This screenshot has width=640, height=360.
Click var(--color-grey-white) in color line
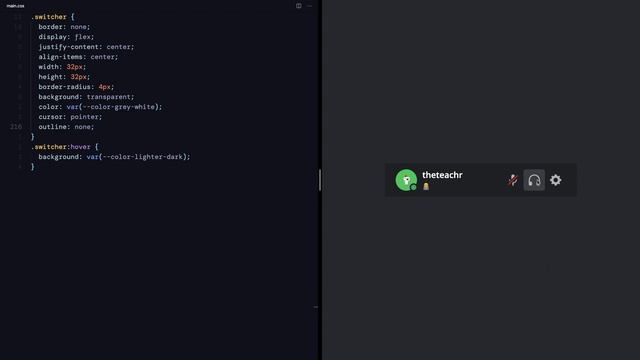(x=113, y=107)
